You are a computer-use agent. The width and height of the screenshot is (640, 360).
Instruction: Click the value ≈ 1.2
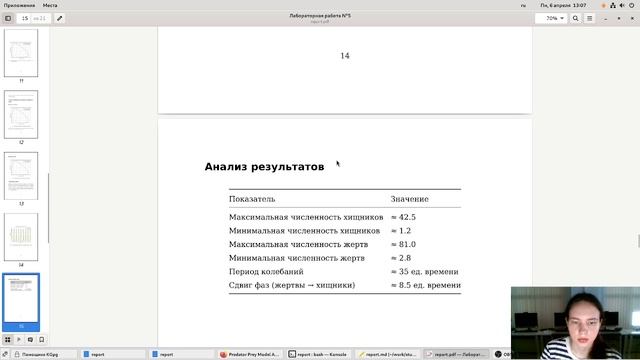pos(401,231)
